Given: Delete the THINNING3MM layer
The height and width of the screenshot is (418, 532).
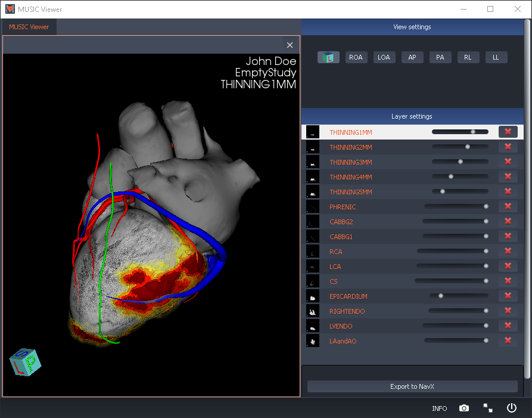Looking at the screenshot, I should click(508, 162).
